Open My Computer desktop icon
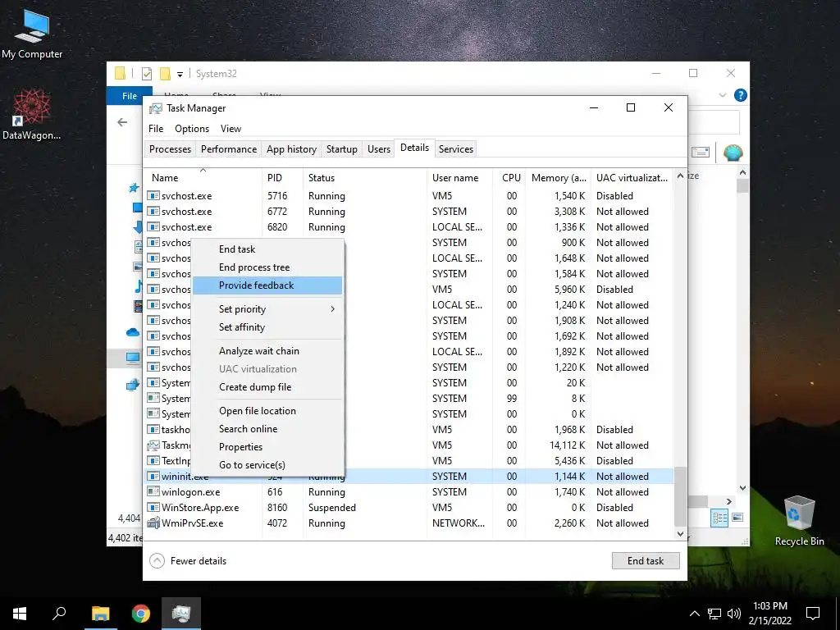 (x=32, y=34)
